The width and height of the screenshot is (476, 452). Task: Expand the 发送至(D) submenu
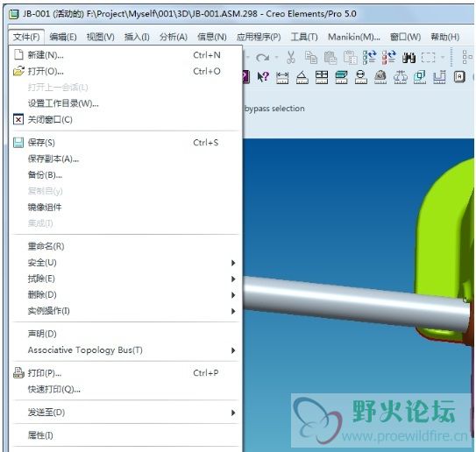[x=233, y=413]
